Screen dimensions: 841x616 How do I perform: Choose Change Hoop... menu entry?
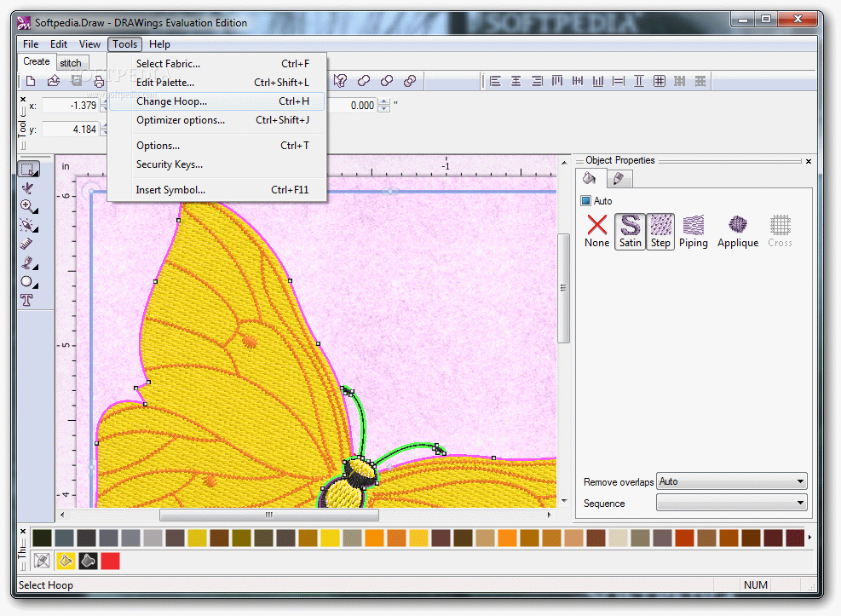click(216, 101)
